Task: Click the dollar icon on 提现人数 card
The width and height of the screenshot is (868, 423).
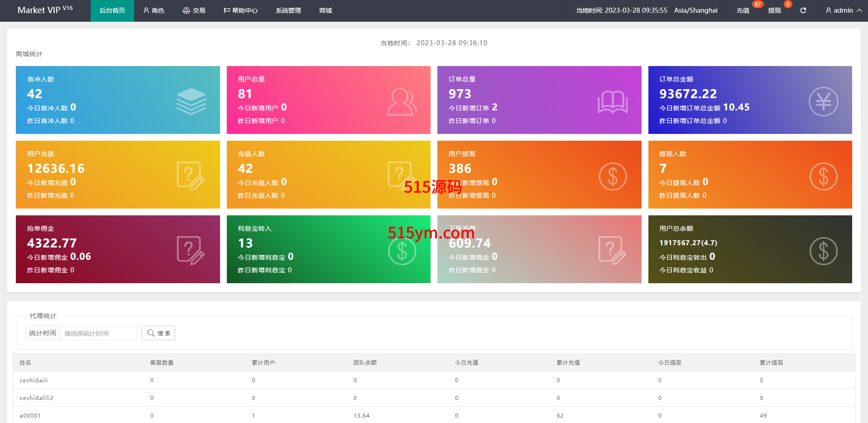Action: pyautogui.click(x=823, y=176)
